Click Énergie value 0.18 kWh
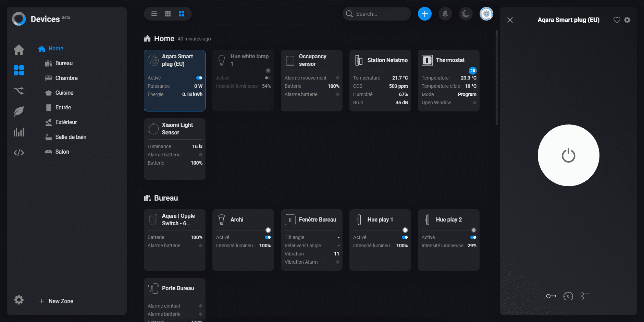This screenshot has height=322, width=644. (x=192, y=94)
